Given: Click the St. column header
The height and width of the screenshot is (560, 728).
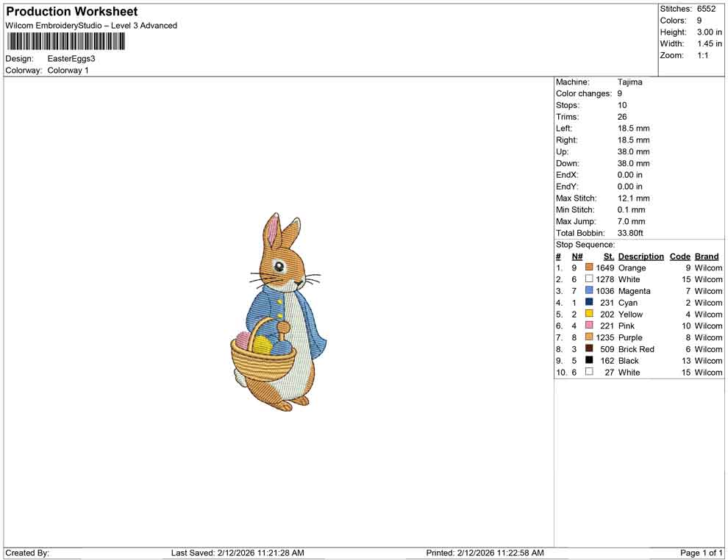Looking at the screenshot, I should click(x=609, y=256).
